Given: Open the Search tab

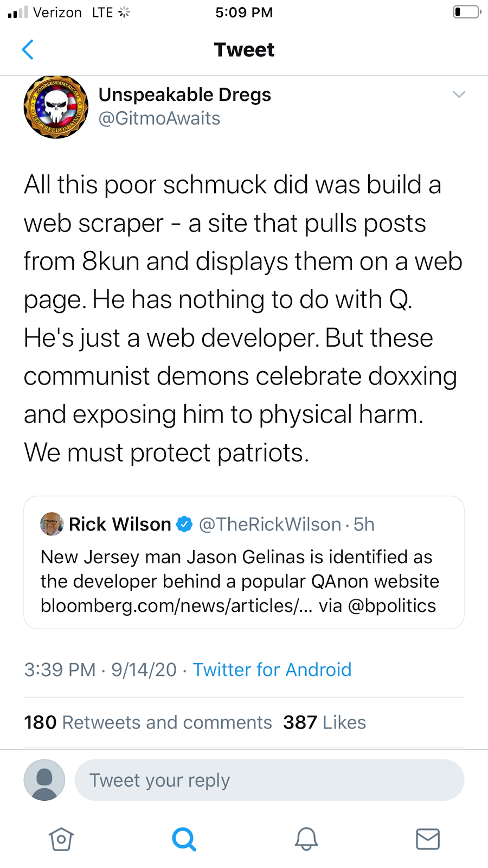Looking at the screenshot, I should click(184, 839).
